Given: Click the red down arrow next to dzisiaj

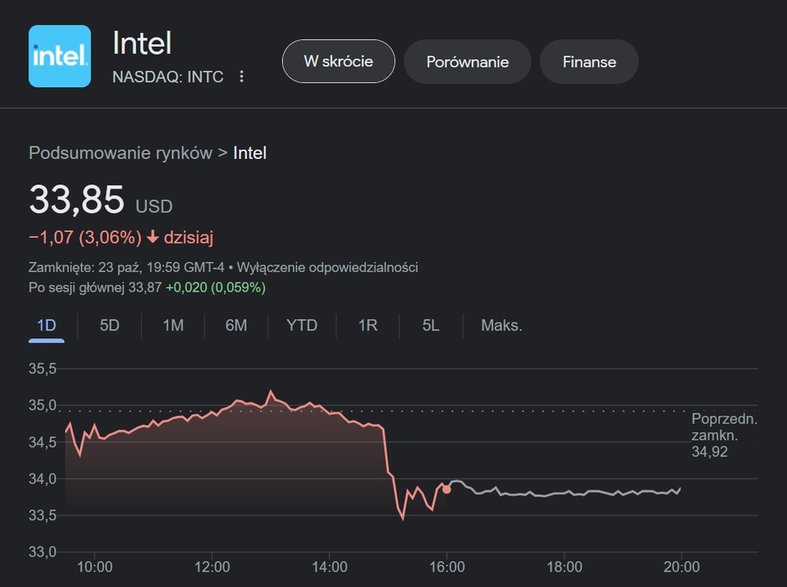Looking at the screenshot, I should (x=153, y=237).
